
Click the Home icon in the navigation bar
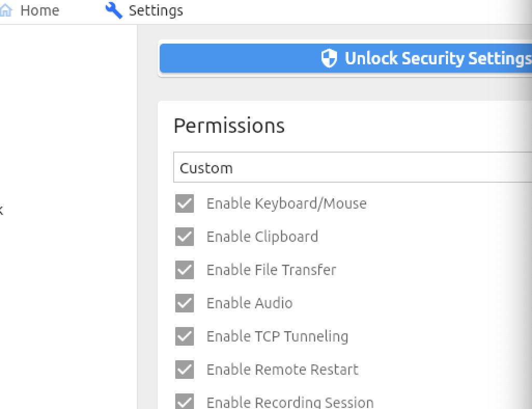point(6,9)
